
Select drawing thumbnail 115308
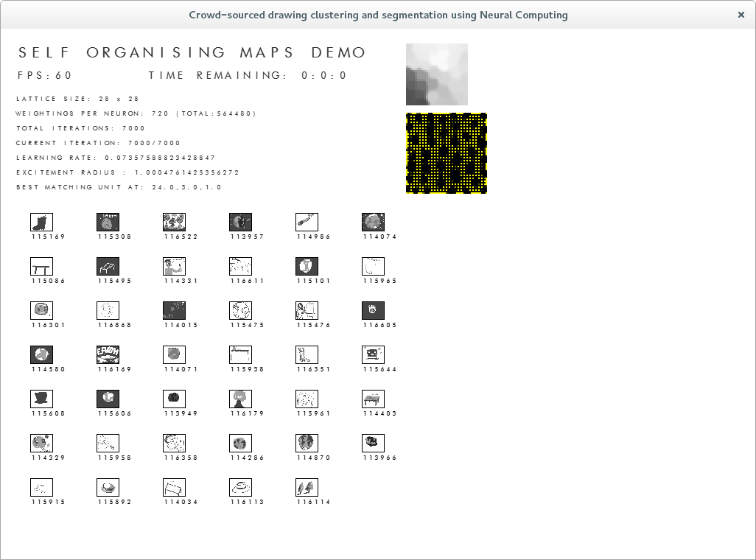point(108,223)
